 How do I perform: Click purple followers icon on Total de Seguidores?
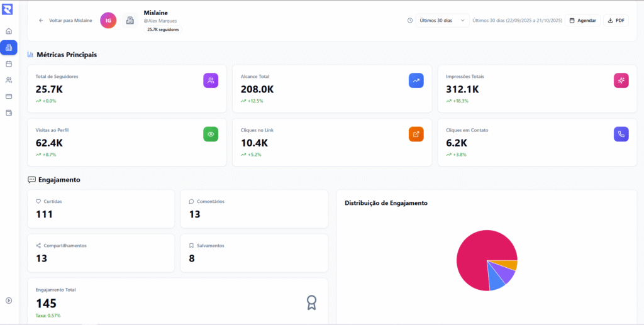tap(211, 80)
